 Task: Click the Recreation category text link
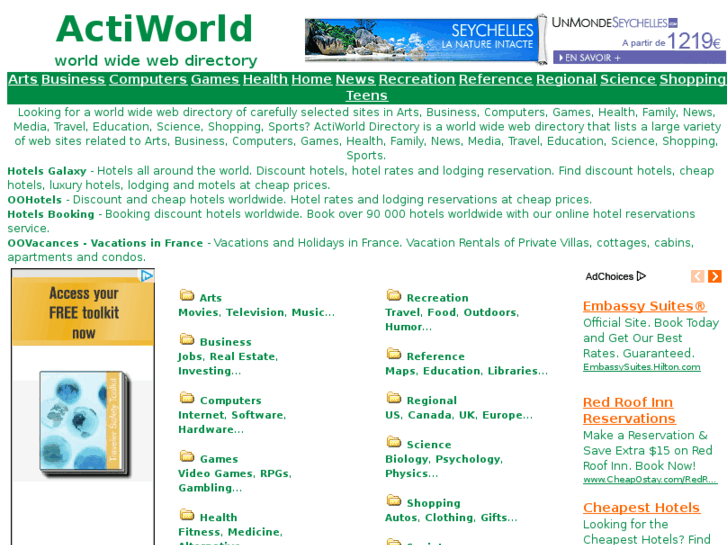[x=437, y=298]
